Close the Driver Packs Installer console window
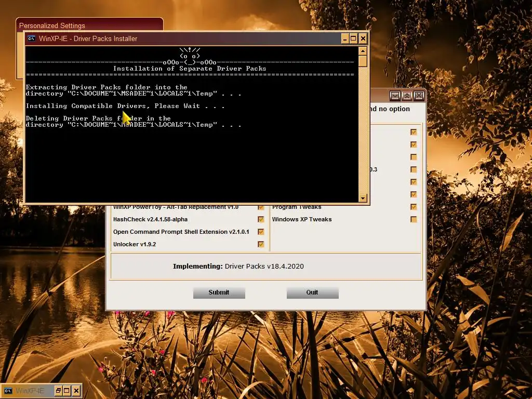 (363, 38)
